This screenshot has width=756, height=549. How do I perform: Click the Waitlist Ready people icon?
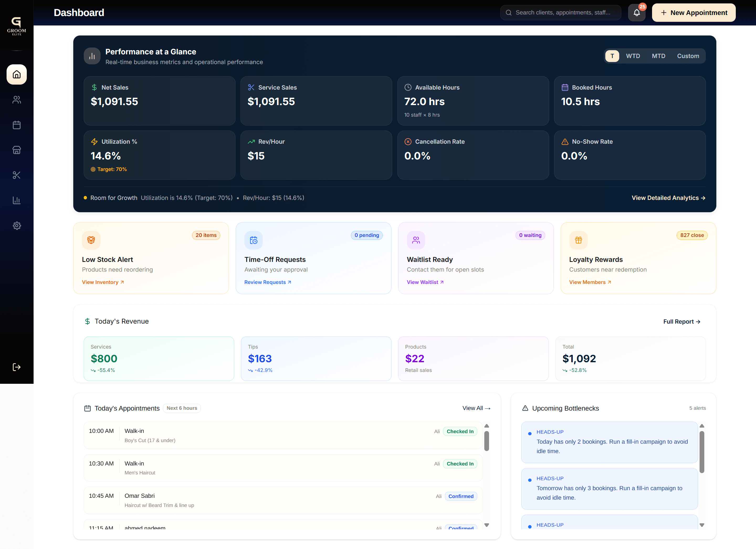(x=416, y=240)
